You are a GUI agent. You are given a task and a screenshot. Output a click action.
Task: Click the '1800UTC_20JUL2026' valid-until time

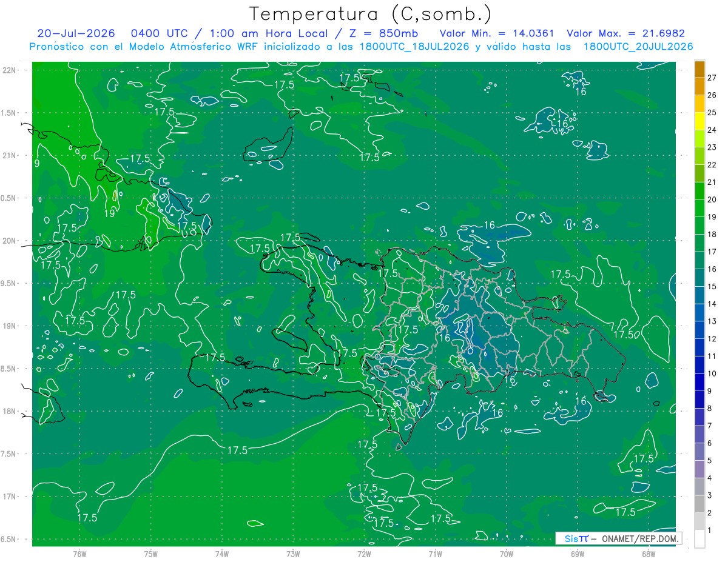[638, 46]
